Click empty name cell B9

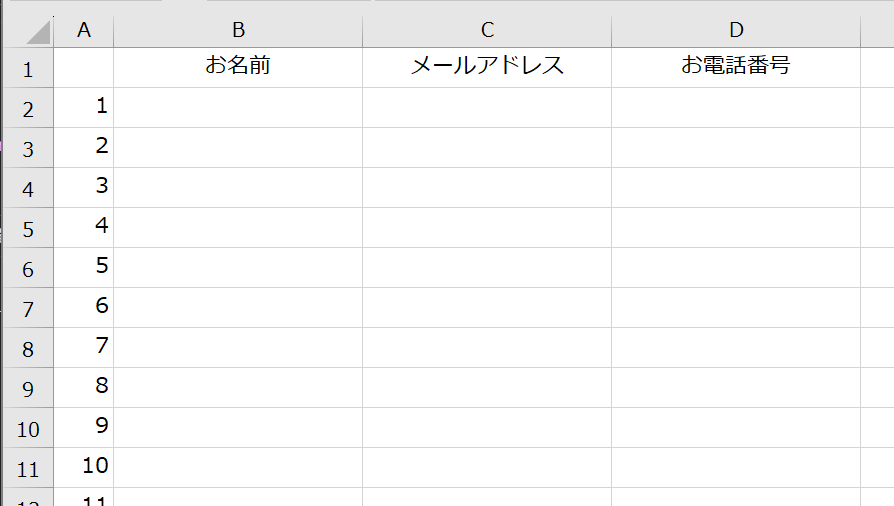pos(238,387)
